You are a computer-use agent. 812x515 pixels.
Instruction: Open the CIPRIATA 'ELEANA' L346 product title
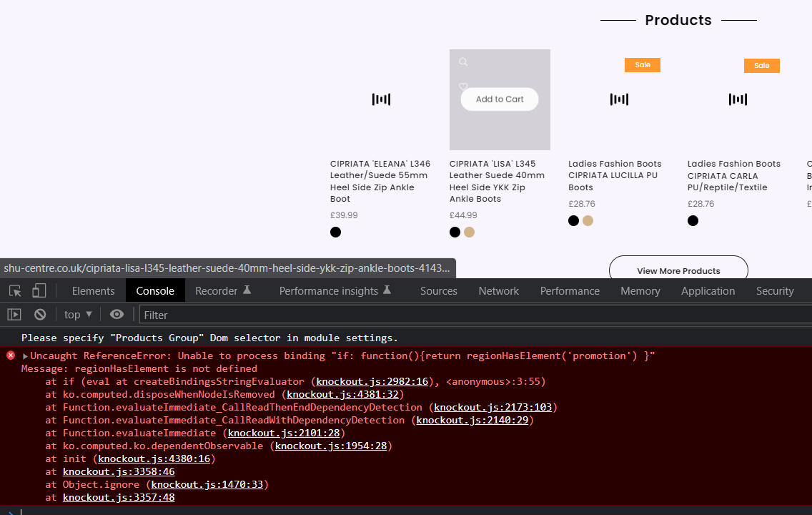click(380, 181)
